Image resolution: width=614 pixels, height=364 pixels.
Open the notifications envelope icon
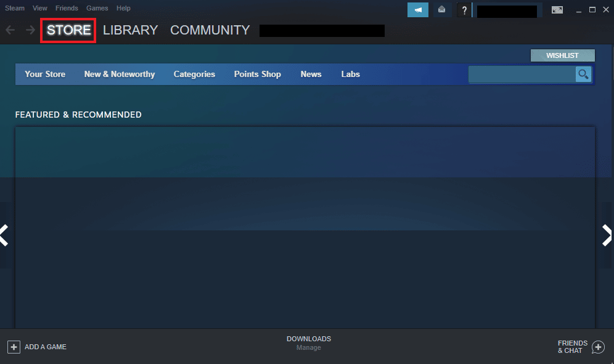(441, 10)
